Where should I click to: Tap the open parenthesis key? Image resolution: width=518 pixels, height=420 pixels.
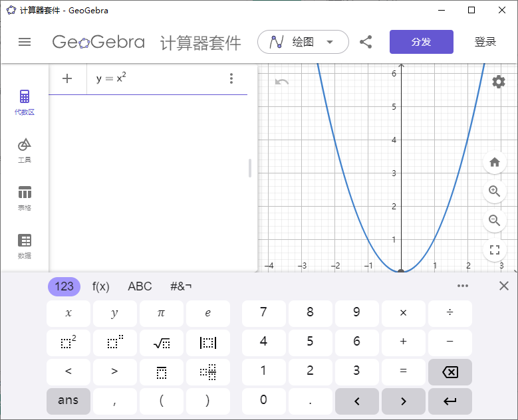click(x=162, y=401)
